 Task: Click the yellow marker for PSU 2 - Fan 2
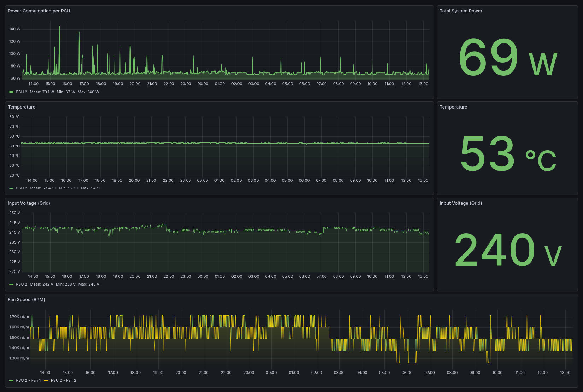(x=45, y=380)
